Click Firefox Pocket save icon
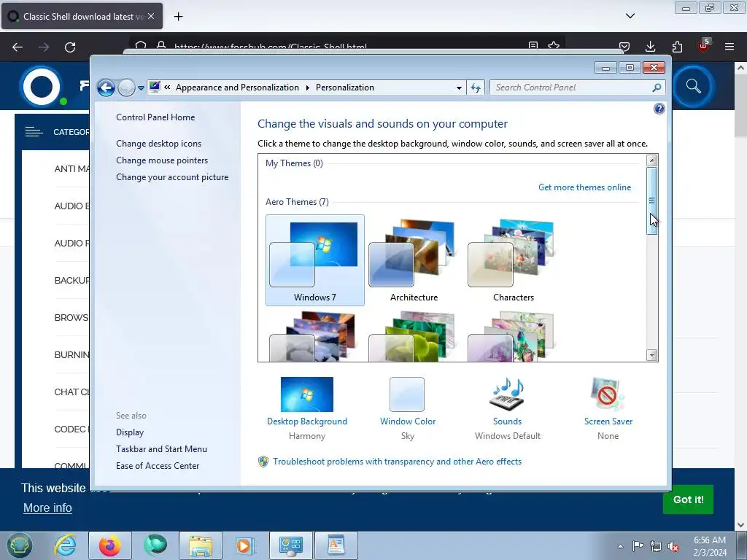 pos(624,47)
